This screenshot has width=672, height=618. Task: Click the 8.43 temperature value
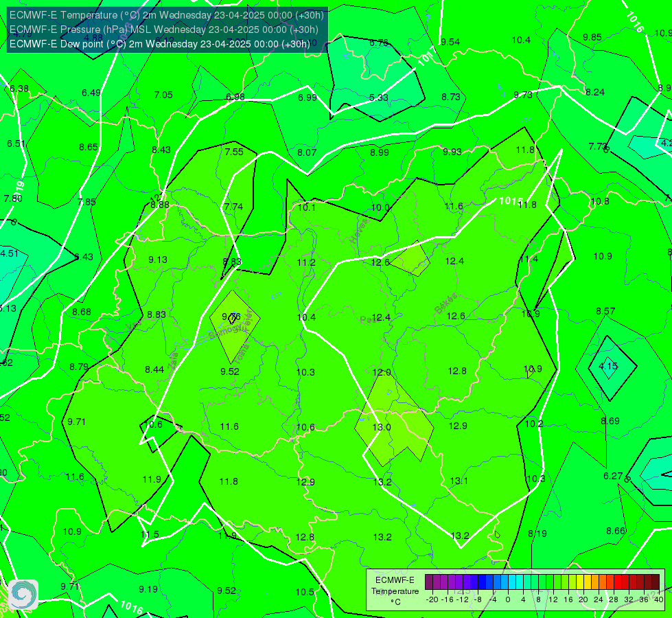click(161, 150)
